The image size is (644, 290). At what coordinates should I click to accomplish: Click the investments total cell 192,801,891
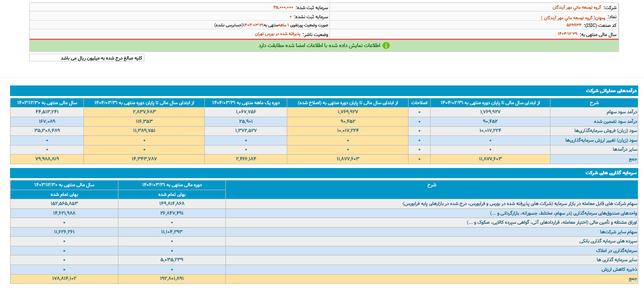click(172, 278)
